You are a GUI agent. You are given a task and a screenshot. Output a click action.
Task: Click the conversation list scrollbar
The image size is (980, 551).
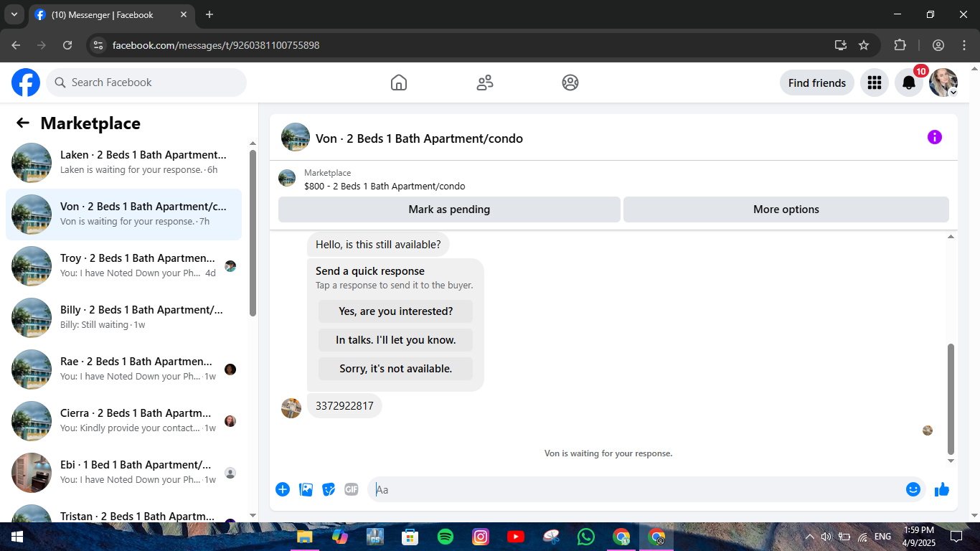pyautogui.click(x=253, y=233)
